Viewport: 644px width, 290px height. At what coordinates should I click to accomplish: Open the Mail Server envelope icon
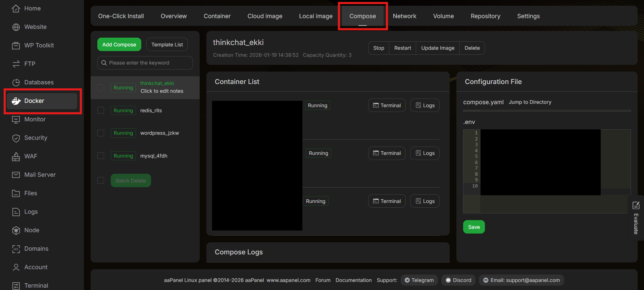point(16,175)
